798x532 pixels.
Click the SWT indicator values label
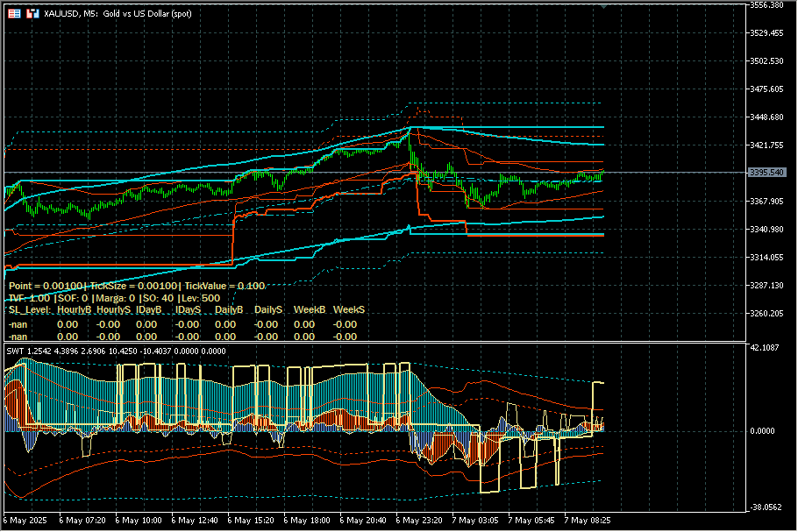pos(116,351)
